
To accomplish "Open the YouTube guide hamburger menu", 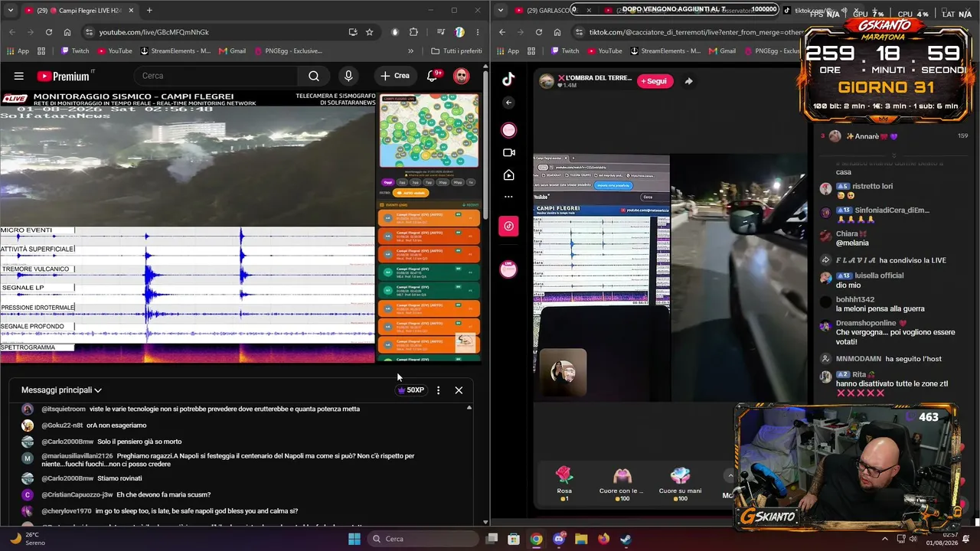I will pyautogui.click(x=18, y=76).
